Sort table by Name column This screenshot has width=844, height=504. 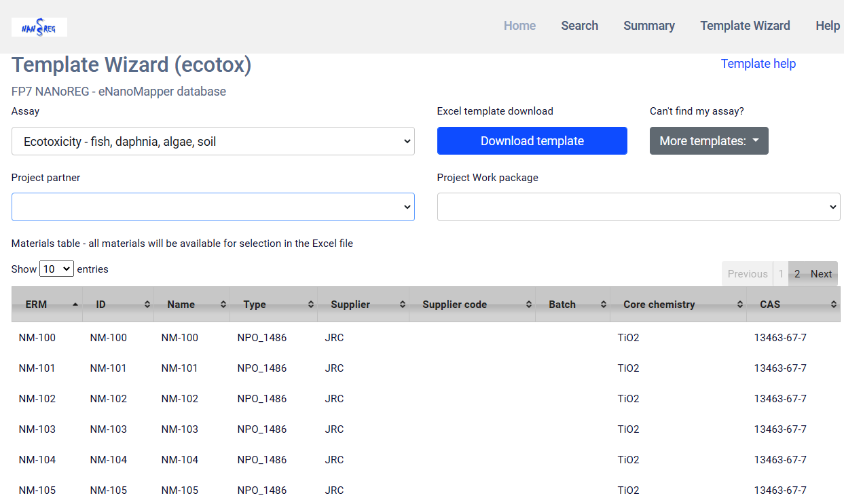coord(192,305)
